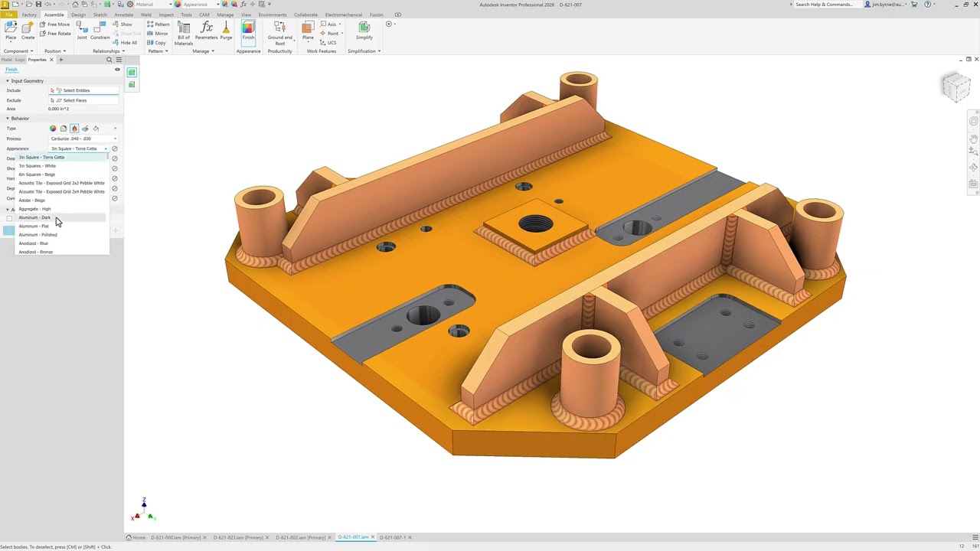
Task: Expand the Component panel dropdown
Action: coord(18,51)
